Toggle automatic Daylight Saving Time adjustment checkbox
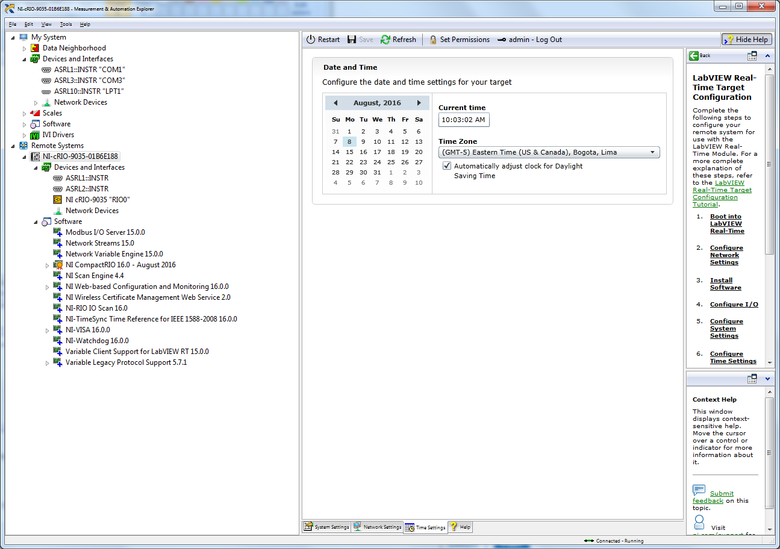 tap(447, 166)
